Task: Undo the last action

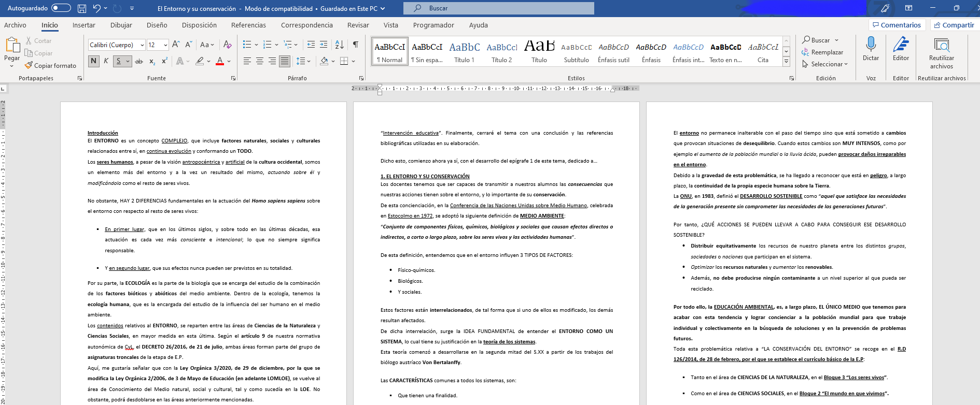Action: [x=96, y=8]
